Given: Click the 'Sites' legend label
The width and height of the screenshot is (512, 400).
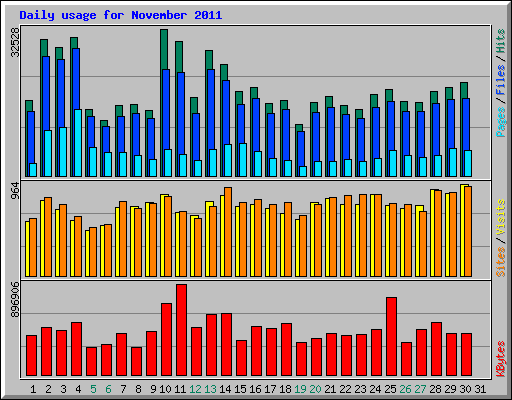Looking at the screenshot, I should [x=500, y=262].
